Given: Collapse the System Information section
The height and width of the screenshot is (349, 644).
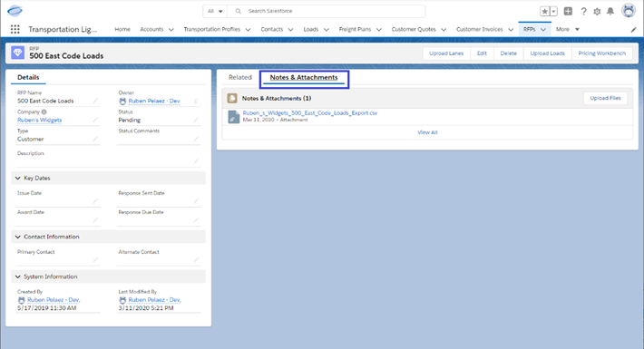Looking at the screenshot, I should pos(17,276).
